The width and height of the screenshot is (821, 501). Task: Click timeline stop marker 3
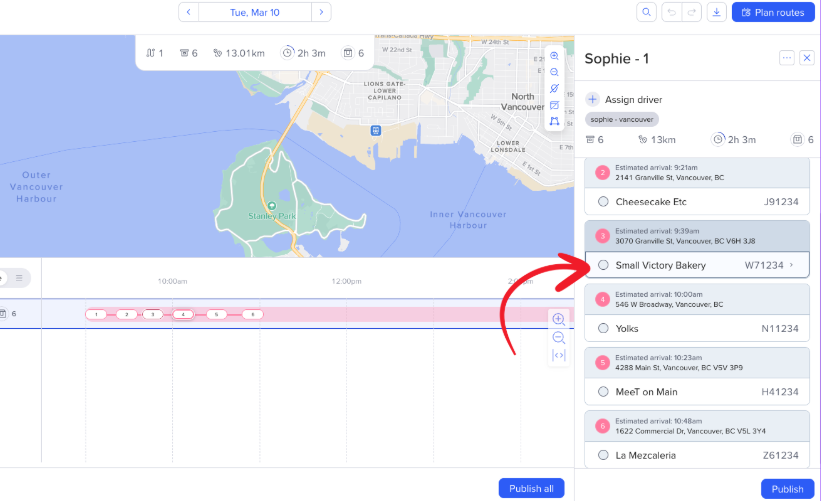(x=152, y=314)
